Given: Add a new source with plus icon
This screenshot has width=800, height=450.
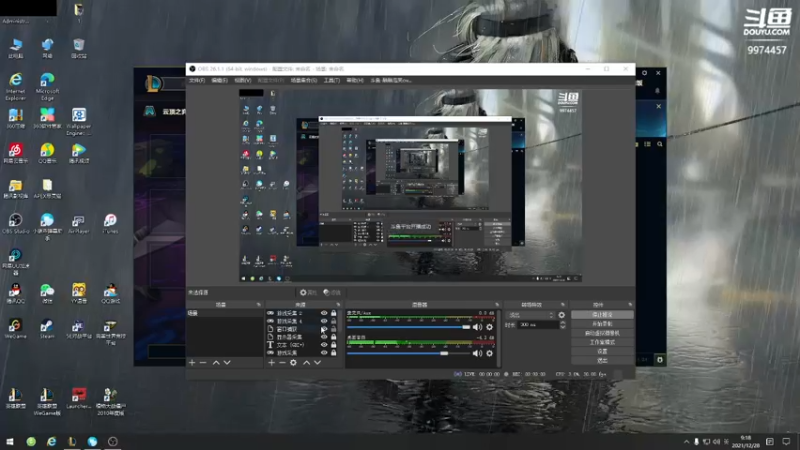Looking at the screenshot, I should coord(271,363).
